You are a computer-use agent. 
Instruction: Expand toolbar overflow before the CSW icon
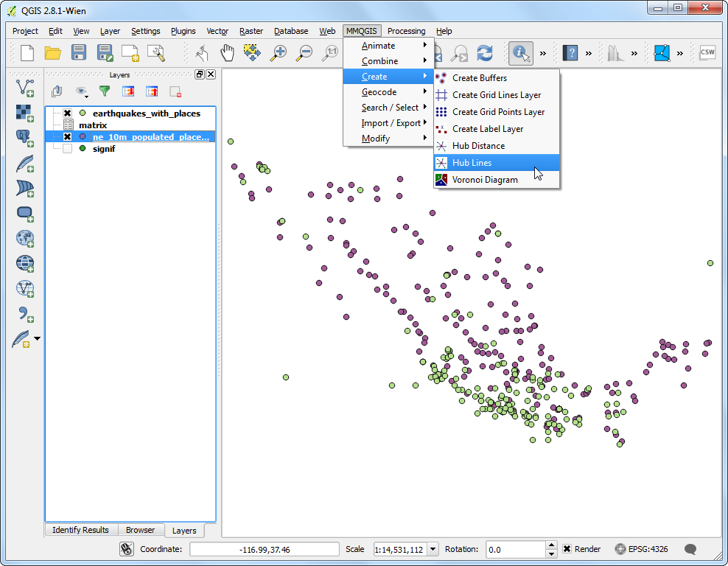point(679,53)
